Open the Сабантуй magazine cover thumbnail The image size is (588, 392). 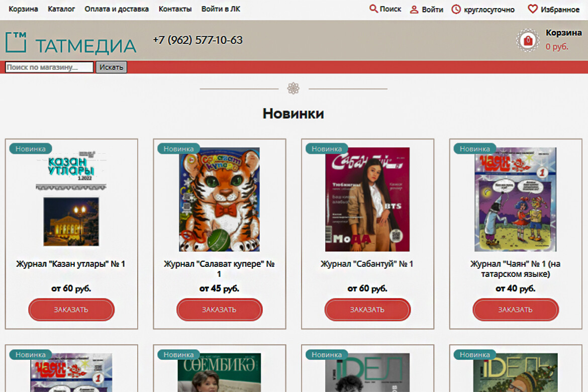(367, 199)
